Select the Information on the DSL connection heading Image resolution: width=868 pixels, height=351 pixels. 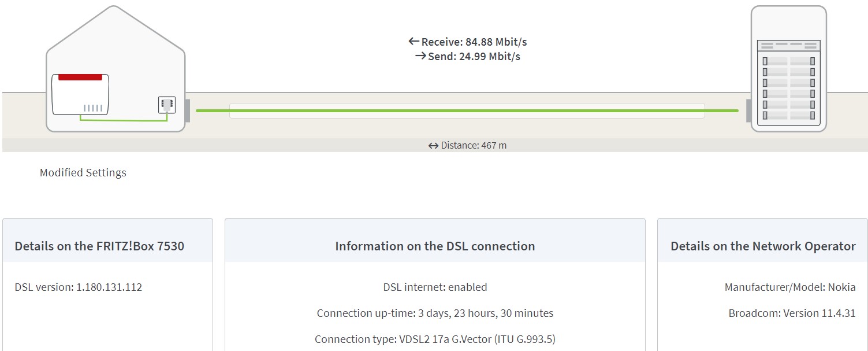[x=435, y=246]
